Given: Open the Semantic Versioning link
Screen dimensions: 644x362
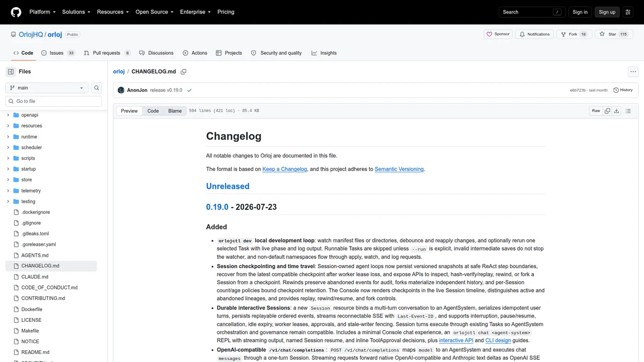Looking at the screenshot, I should coord(399,169).
